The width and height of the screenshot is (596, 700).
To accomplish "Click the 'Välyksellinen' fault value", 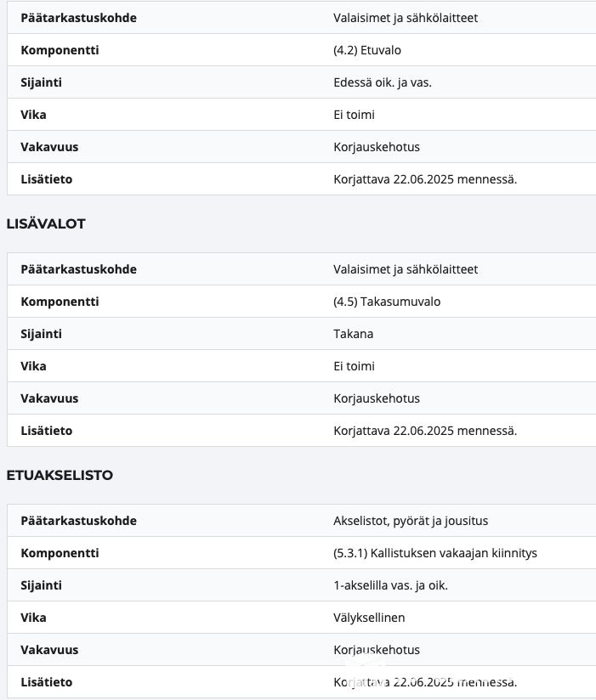I will [x=368, y=618].
